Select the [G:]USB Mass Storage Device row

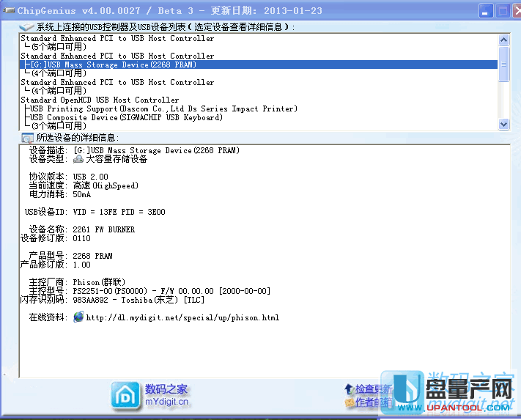259,65
